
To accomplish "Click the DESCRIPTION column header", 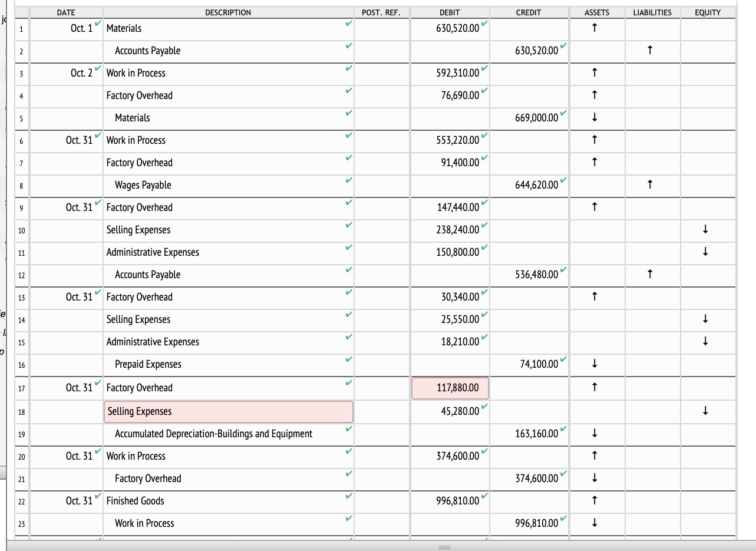I will 228,12.
